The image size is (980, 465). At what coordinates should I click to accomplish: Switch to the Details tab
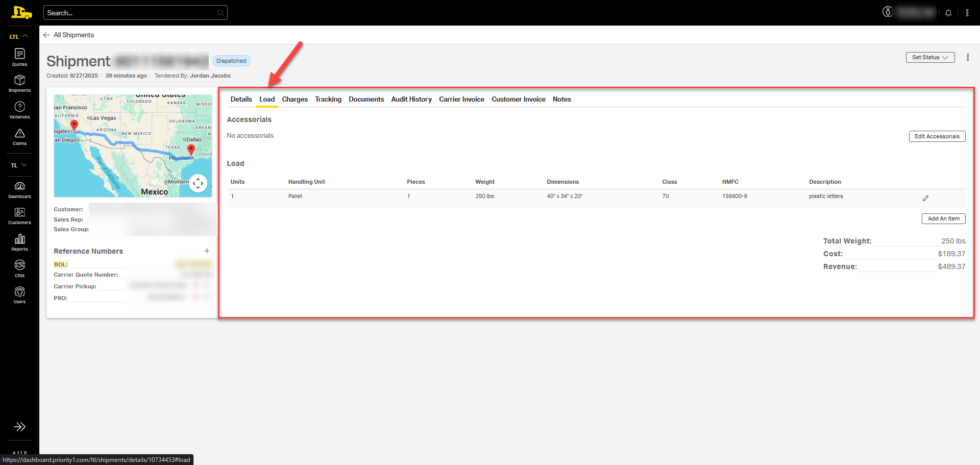[x=241, y=99]
